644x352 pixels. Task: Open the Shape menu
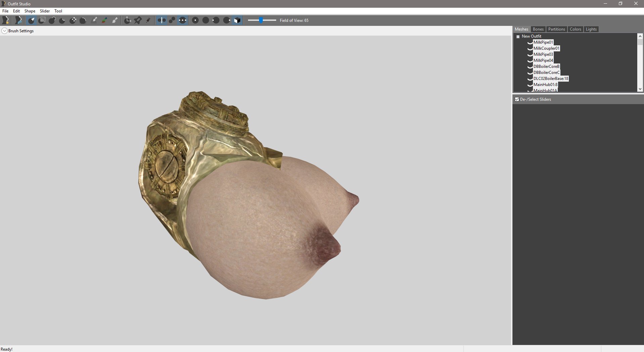pos(30,11)
